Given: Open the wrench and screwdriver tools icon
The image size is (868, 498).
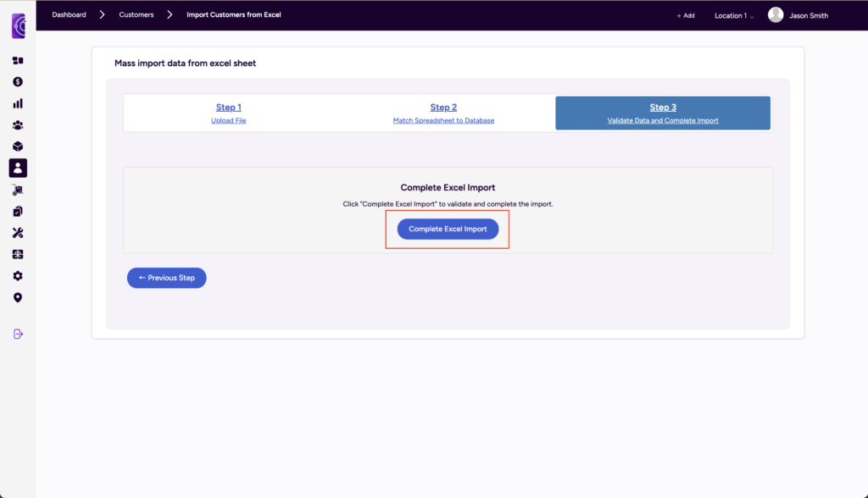Looking at the screenshot, I should 18,233.
